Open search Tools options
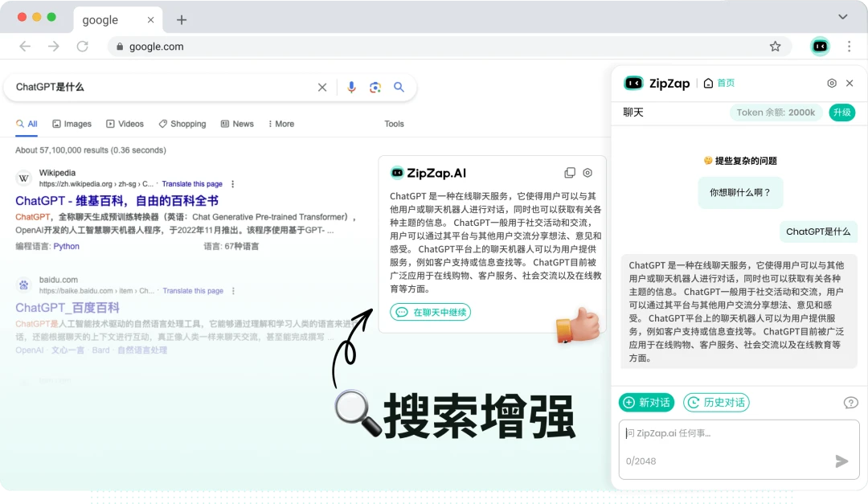The height and width of the screenshot is (504, 868). (x=394, y=124)
